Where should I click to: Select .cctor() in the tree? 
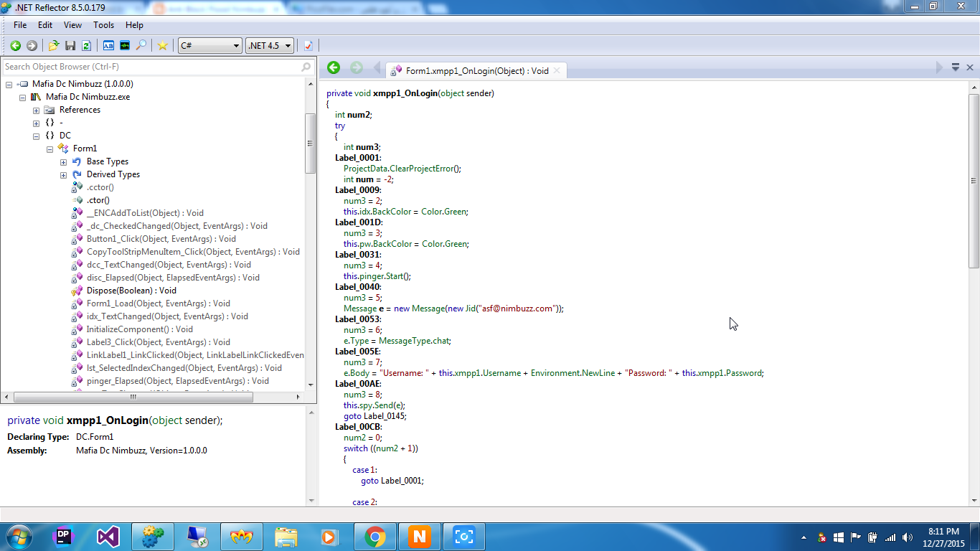pos(100,187)
